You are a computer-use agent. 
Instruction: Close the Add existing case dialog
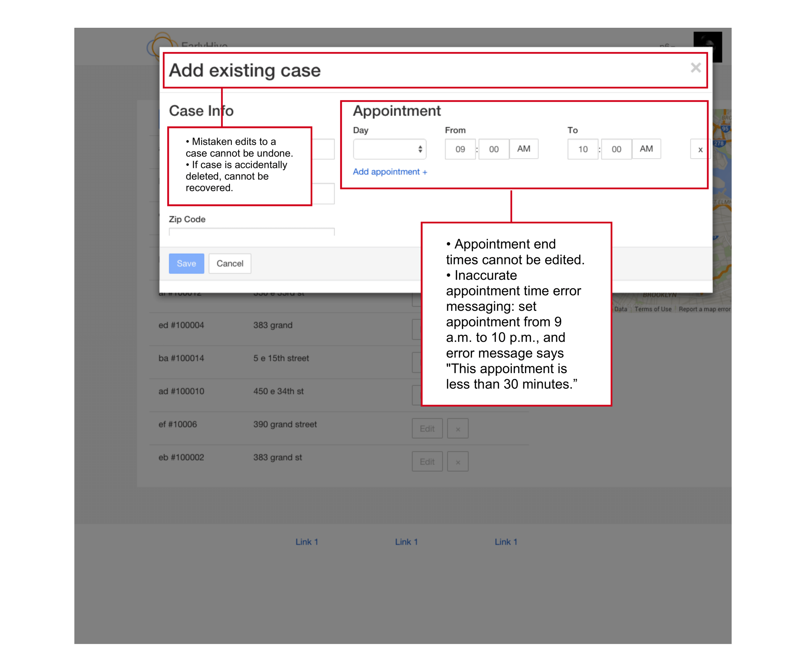click(x=695, y=68)
